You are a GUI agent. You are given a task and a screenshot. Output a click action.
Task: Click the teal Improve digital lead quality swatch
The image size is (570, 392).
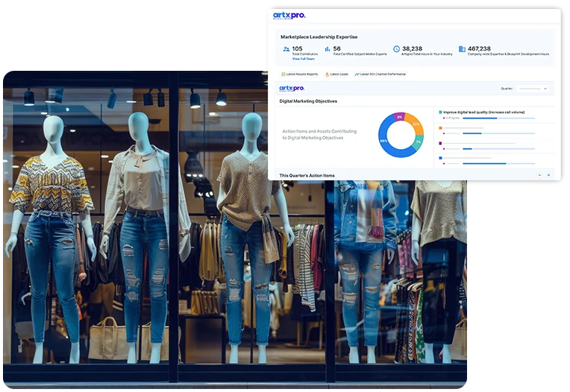click(x=440, y=112)
